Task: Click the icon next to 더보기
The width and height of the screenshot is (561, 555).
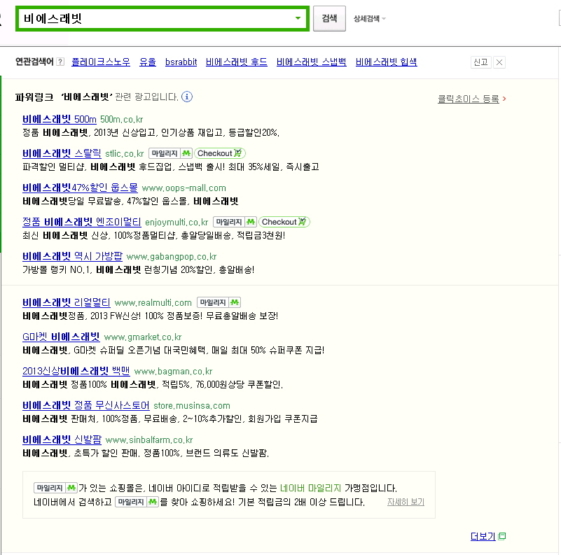Action: [x=502, y=536]
